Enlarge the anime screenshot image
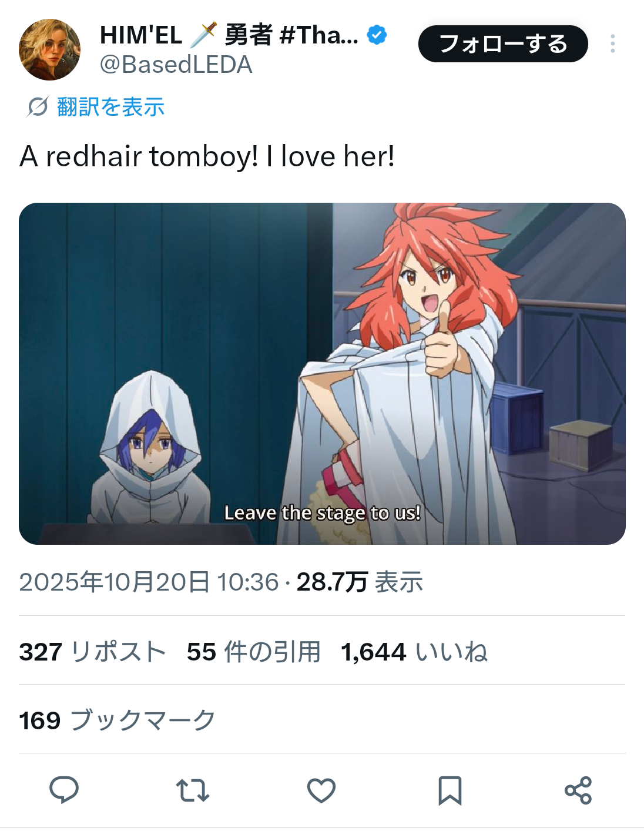This screenshot has width=644, height=838. tap(322, 374)
